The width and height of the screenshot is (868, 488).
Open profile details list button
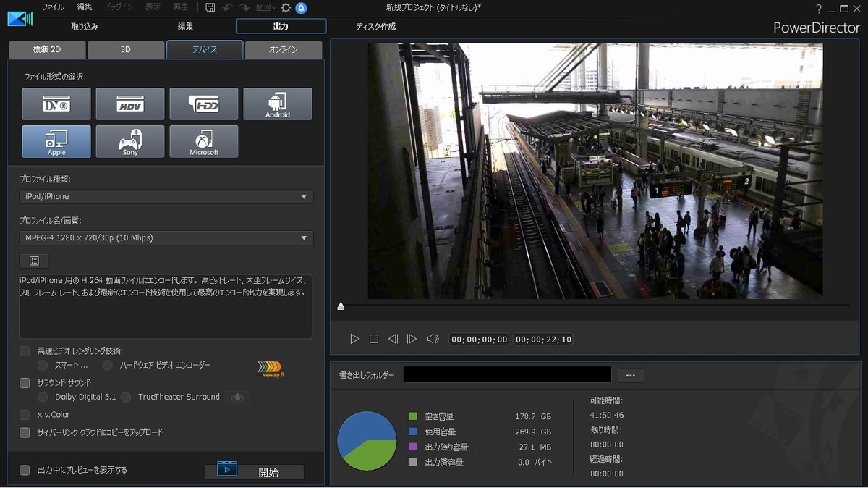click(x=34, y=260)
